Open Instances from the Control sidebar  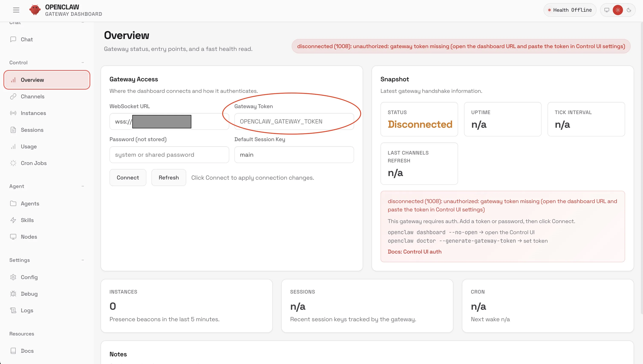point(33,113)
